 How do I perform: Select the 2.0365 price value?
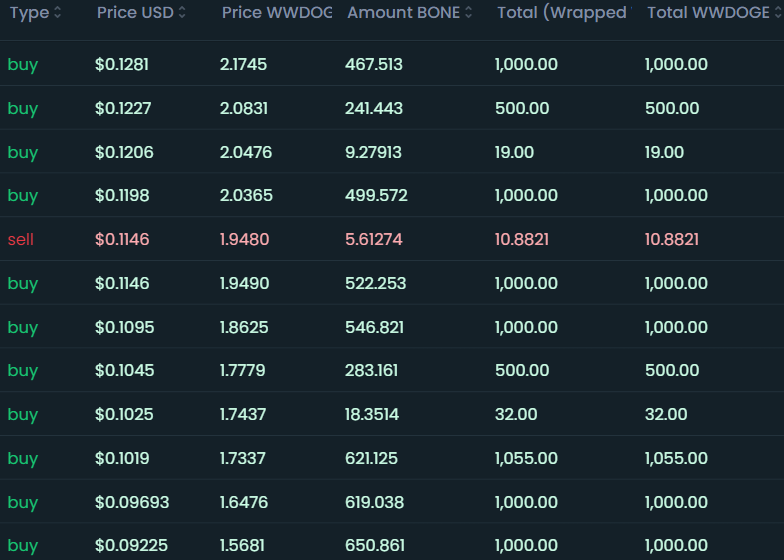[246, 196]
